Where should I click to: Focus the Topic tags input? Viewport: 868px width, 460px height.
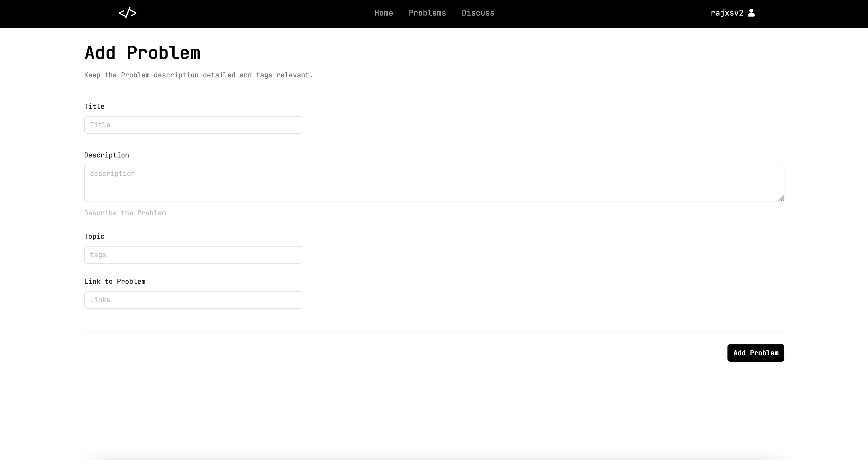(193, 255)
